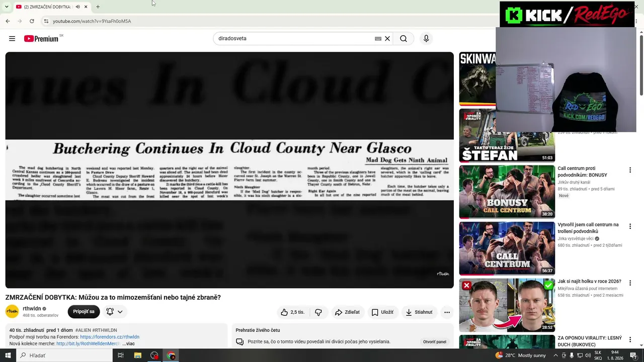
Task: Download the video with Stiahnuť
Action: click(419, 312)
